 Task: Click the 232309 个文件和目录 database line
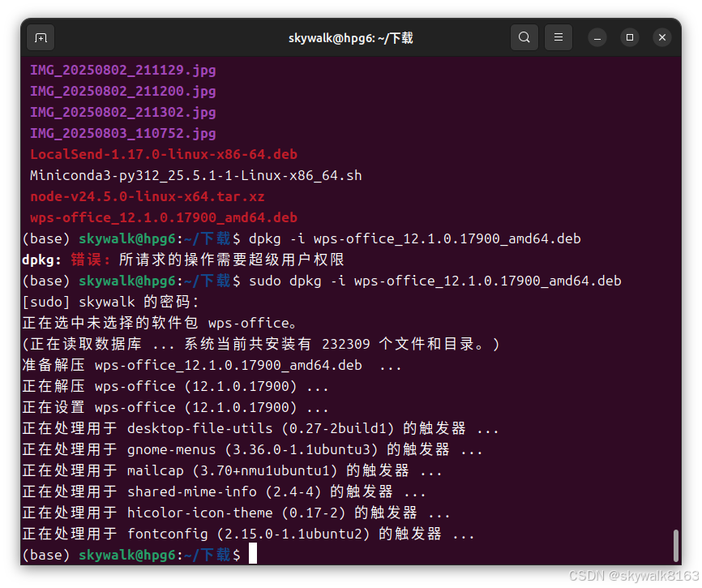pos(260,344)
